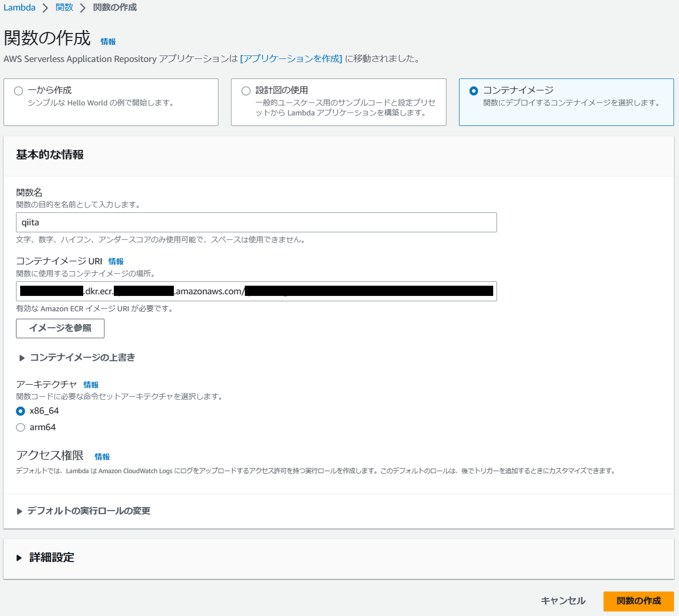Select the 設計図の使用 radio option
Screen dimensions: 679x616
[246, 91]
